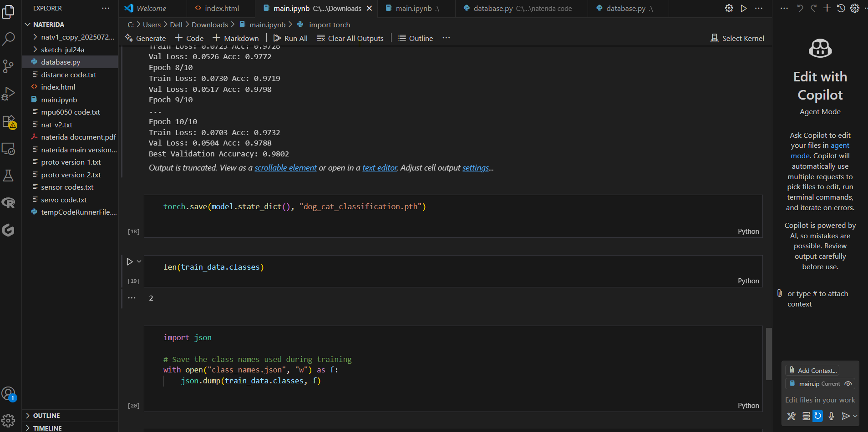Toggle the eye icon on main.ip context
Image resolution: width=868 pixels, height=432 pixels.
click(848, 384)
